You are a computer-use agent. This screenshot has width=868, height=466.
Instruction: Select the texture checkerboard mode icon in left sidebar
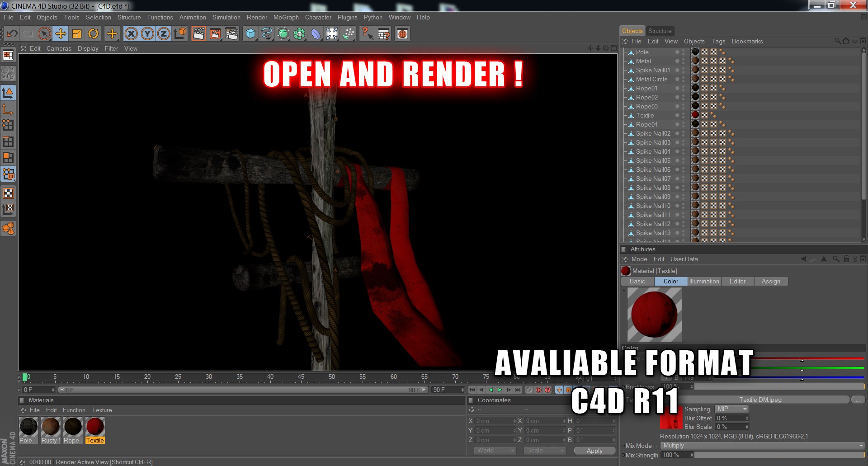tap(8, 193)
